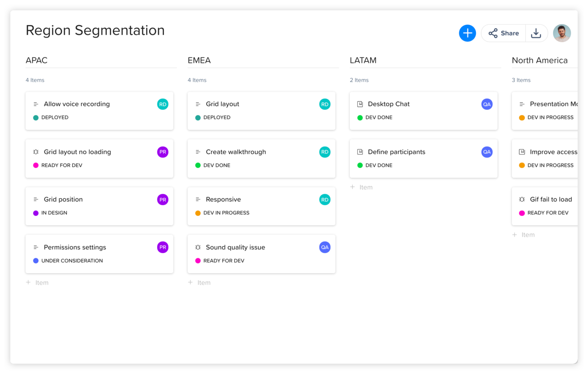Screen dimensions: 588x374
Task: Click the blue plus add button
Action: [467, 33]
